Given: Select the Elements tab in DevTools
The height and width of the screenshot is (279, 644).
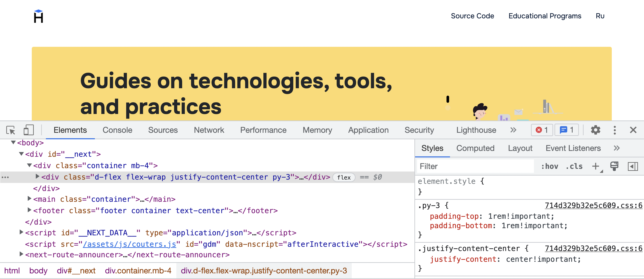Looking at the screenshot, I should (x=70, y=130).
